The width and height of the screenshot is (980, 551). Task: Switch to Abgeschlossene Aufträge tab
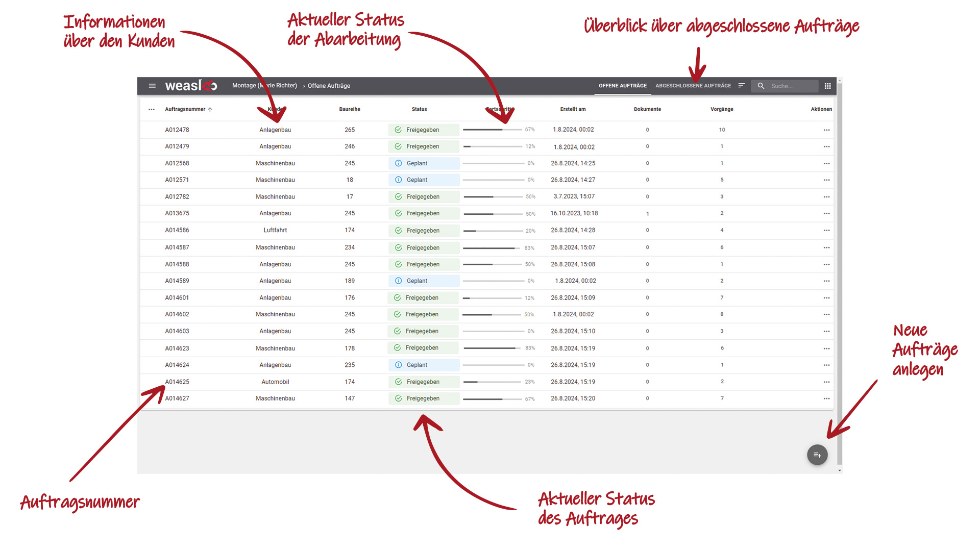tap(693, 86)
